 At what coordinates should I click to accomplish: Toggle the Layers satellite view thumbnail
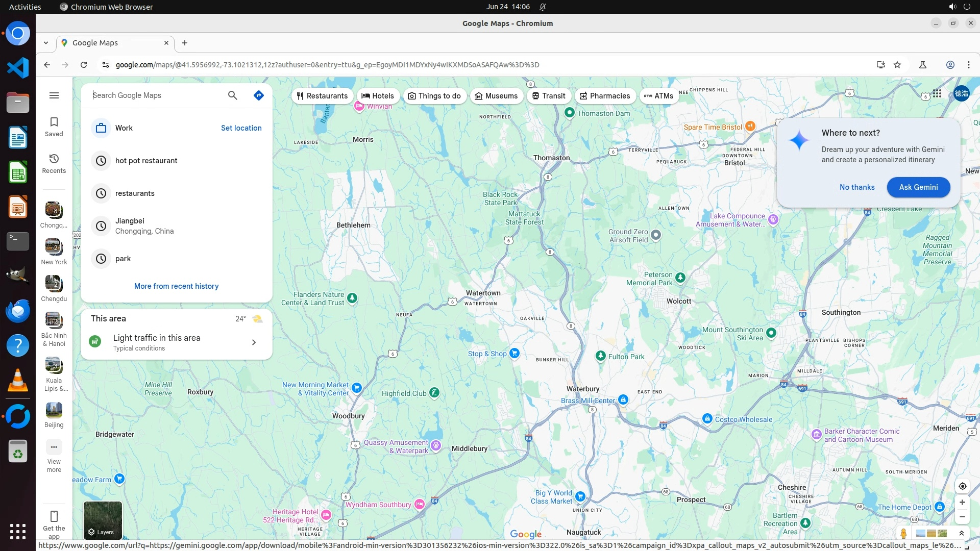pos(103,520)
